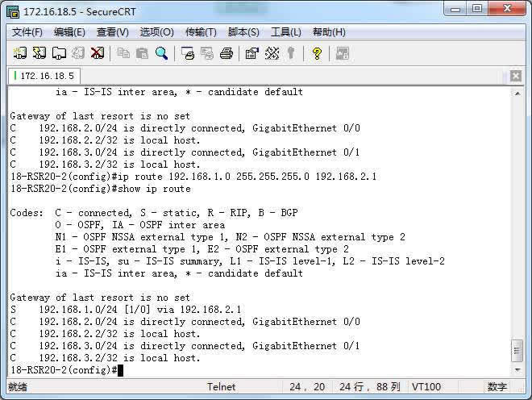
Task: Open the 选项(O) menu
Action: click(156, 32)
